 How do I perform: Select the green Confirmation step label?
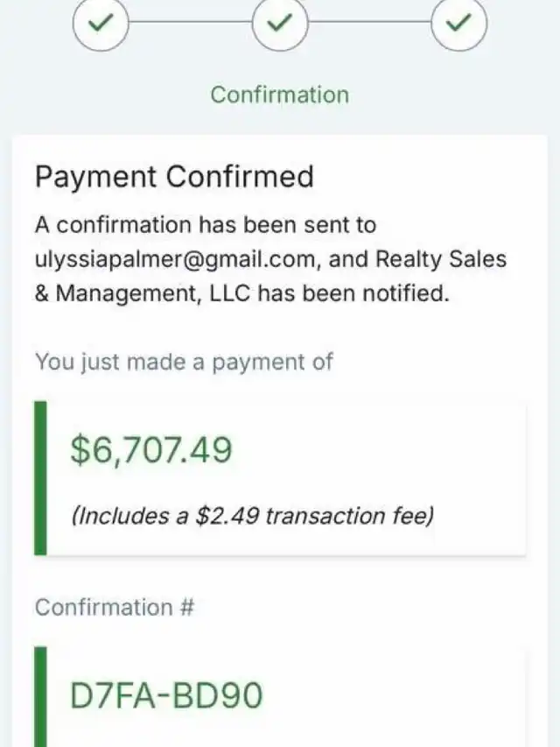[280, 95]
